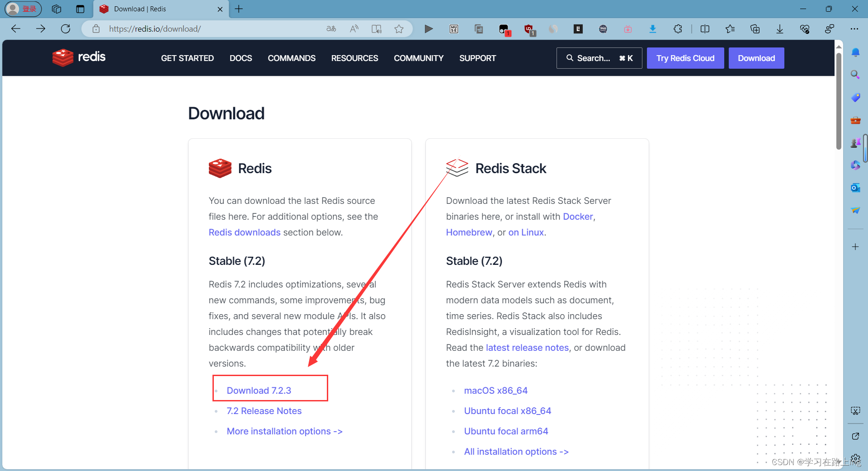Reload the Redis download page
The image size is (868, 471).
pos(66,29)
